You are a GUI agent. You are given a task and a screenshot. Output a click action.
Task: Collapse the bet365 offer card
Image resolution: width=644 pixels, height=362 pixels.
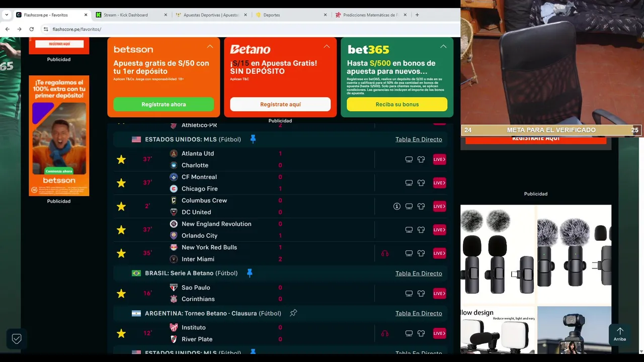point(443,46)
